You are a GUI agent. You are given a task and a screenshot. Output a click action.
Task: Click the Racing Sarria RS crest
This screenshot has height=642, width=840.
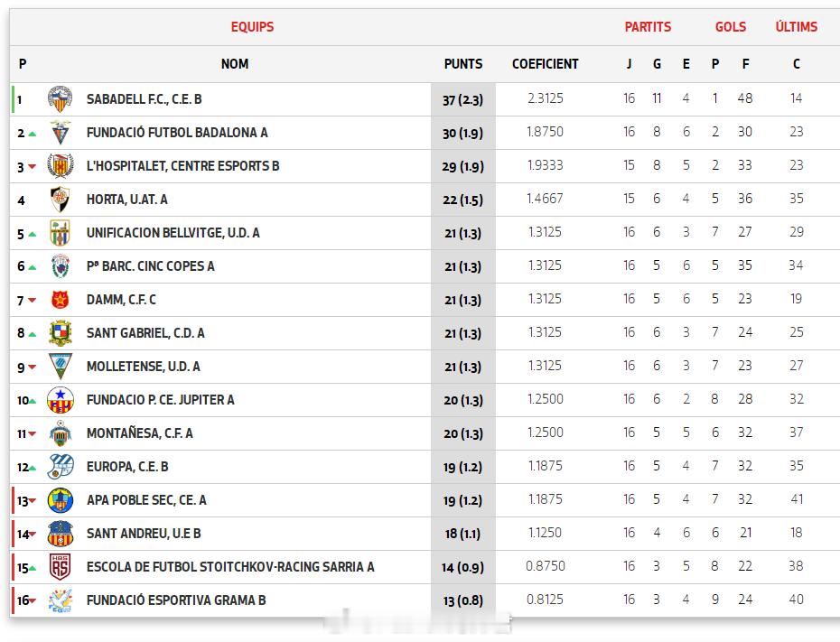click(x=60, y=567)
